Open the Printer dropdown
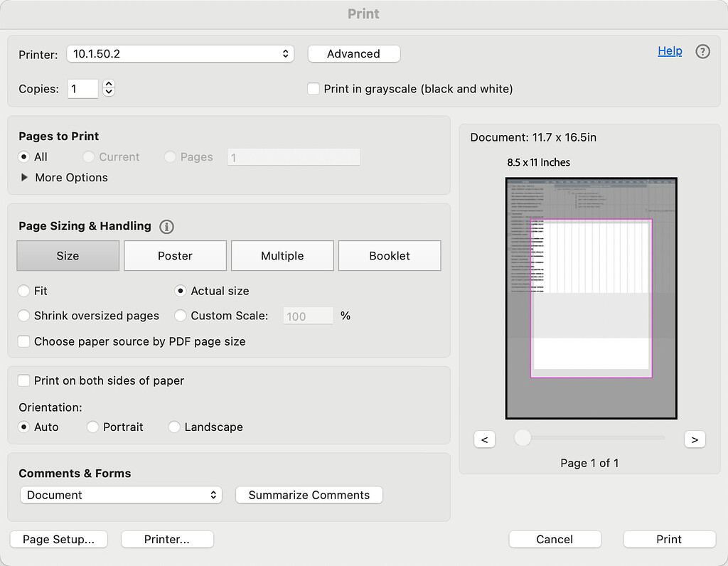 [180, 53]
